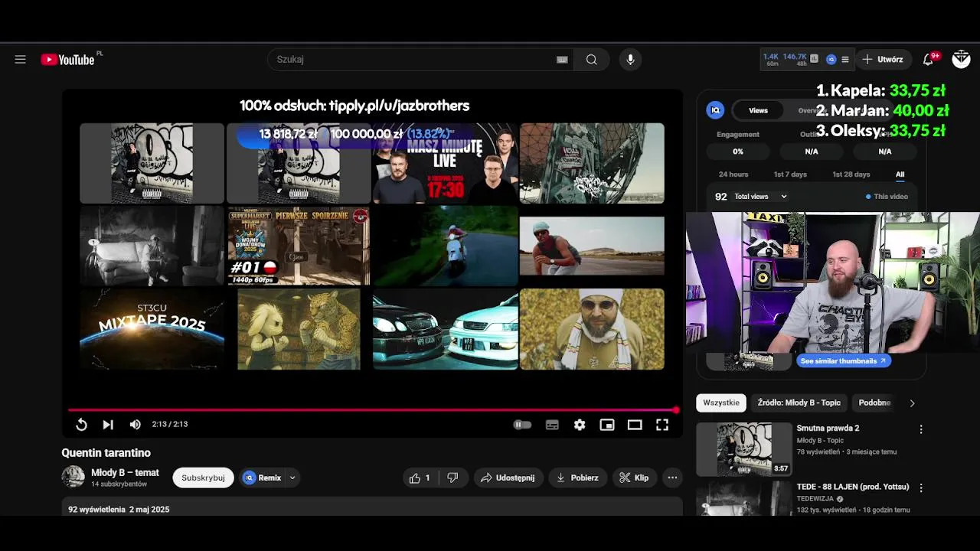Enter fullscreen mode
Screen dimensions: 980x551
pos(662,425)
